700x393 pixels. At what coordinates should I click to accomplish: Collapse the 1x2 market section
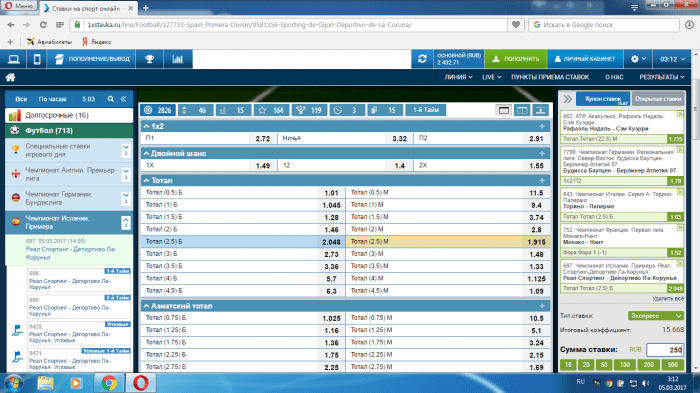click(x=146, y=126)
